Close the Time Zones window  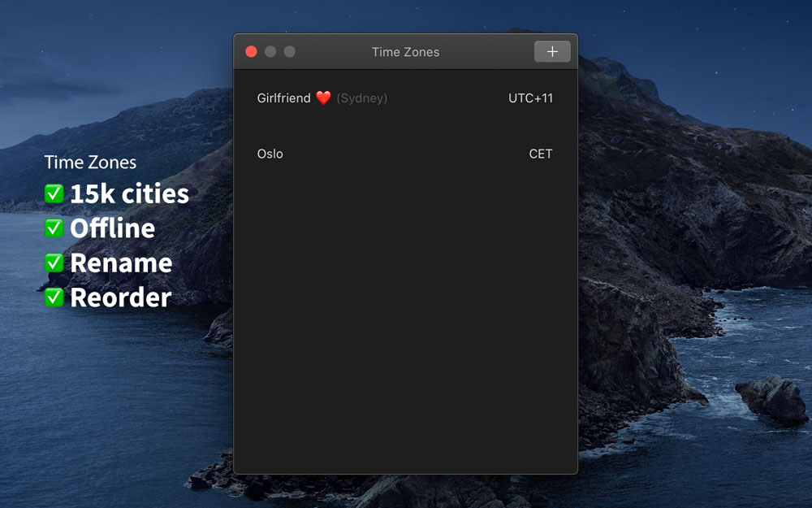click(x=251, y=51)
